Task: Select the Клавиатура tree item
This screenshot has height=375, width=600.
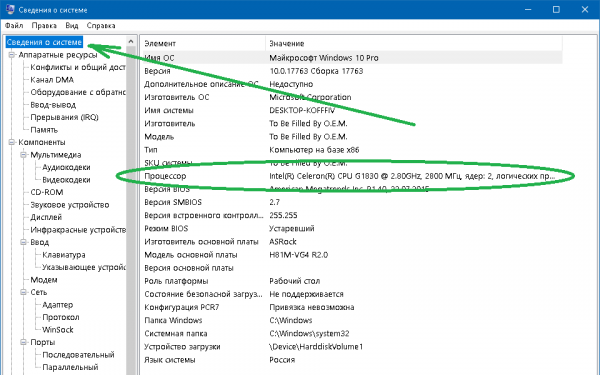Action: tap(64, 255)
